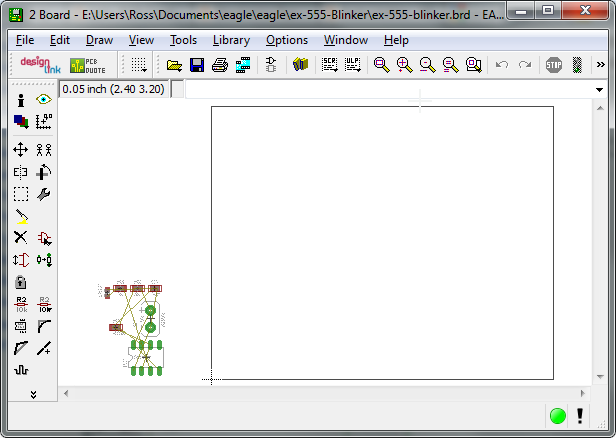
Task: Select the Mirror tool
Action: (20, 172)
